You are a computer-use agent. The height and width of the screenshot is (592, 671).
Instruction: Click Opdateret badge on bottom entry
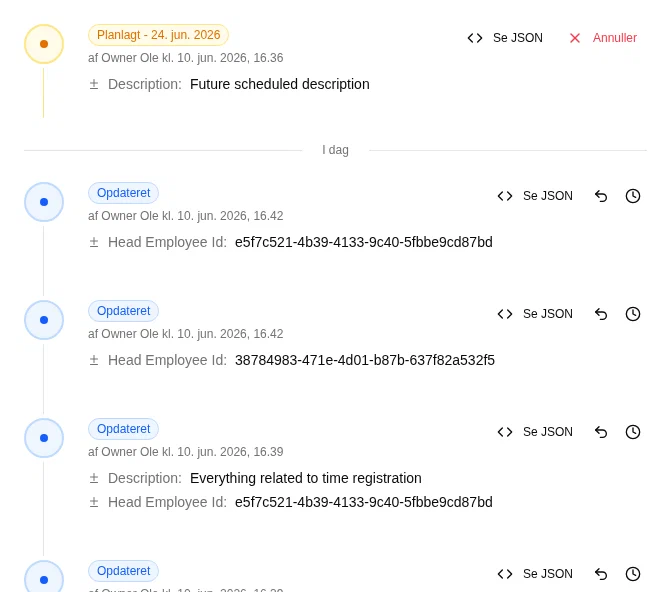(x=123, y=571)
